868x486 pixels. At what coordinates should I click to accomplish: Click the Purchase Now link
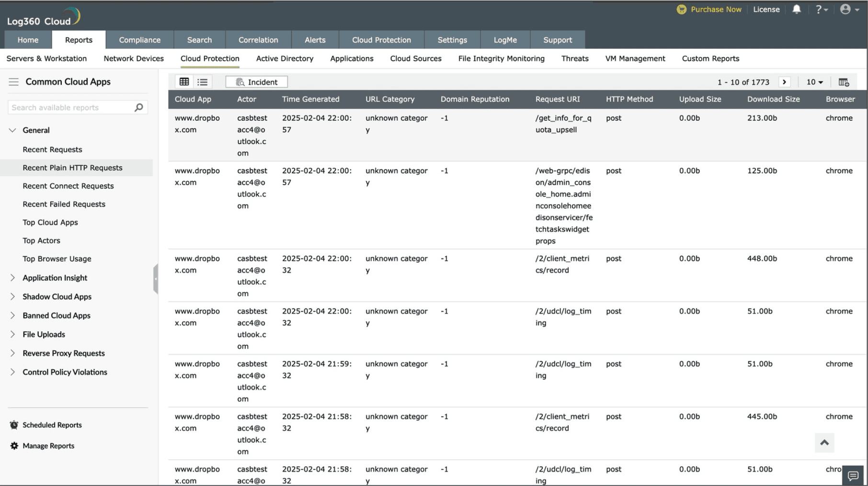coord(716,10)
